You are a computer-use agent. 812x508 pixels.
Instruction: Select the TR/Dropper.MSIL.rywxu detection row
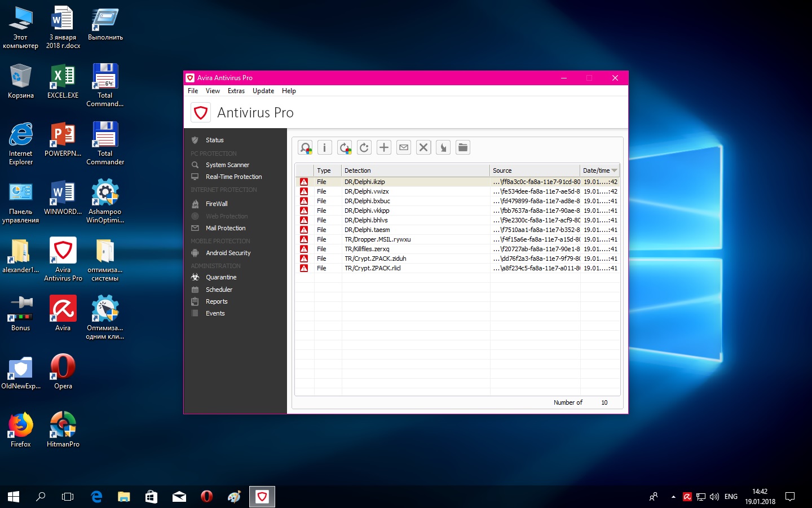pyautogui.click(x=377, y=239)
